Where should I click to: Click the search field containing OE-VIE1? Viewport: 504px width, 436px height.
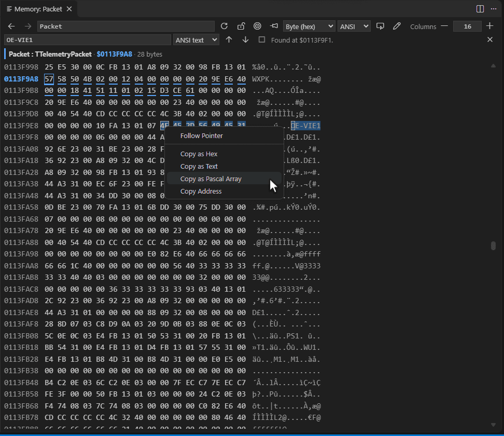[88, 40]
